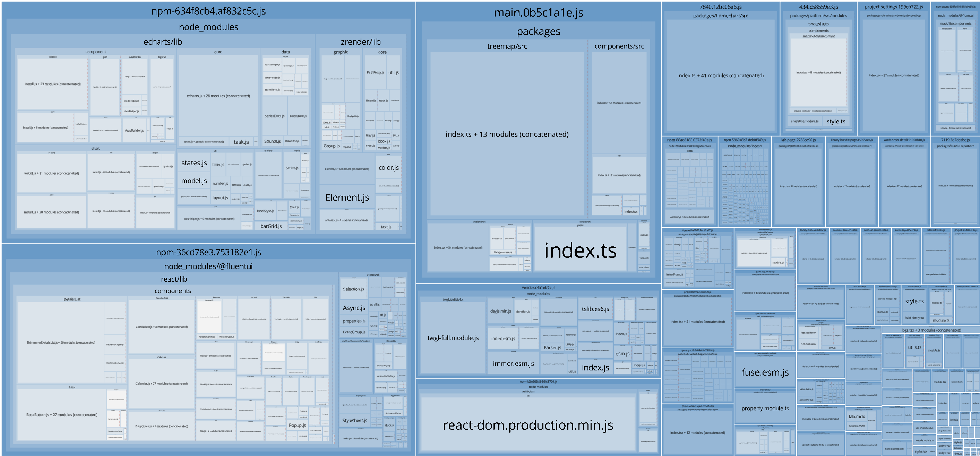Viewport: 980px width, 456px height.
Task: Open the states.js module
Action: 194,163
